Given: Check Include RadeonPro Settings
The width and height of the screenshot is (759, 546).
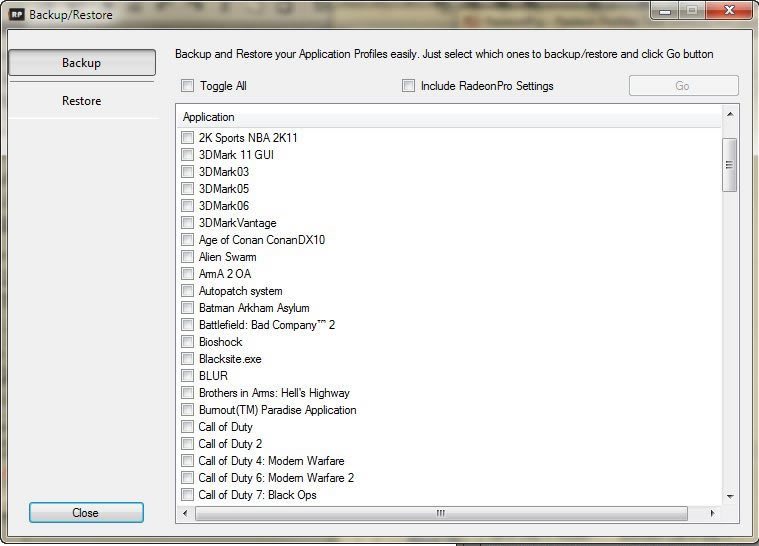Looking at the screenshot, I should tap(408, 86).
